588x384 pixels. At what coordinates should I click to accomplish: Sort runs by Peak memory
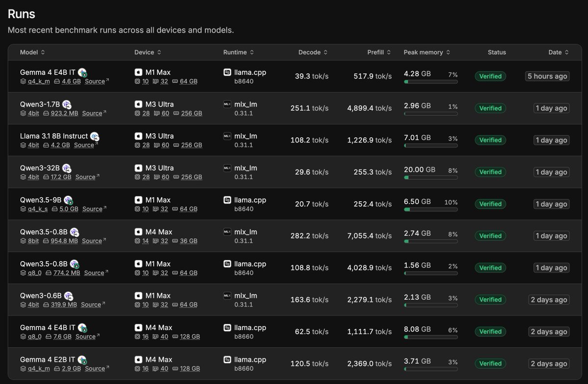427,52
